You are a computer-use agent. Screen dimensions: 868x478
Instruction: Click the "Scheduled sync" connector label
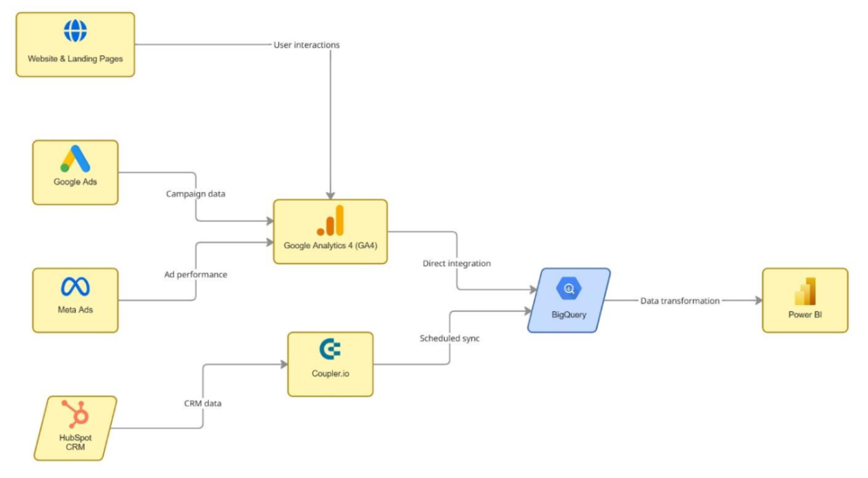[x=450, y=338]
